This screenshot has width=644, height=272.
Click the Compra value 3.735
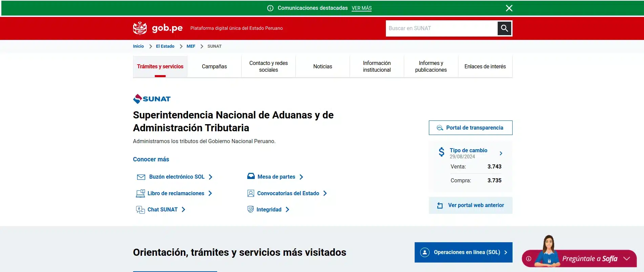click(x=494, y=180)
